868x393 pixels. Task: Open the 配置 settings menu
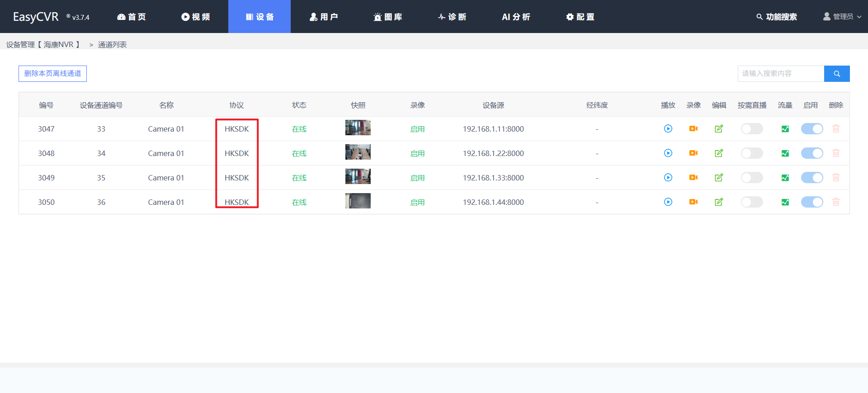[580, 17]
